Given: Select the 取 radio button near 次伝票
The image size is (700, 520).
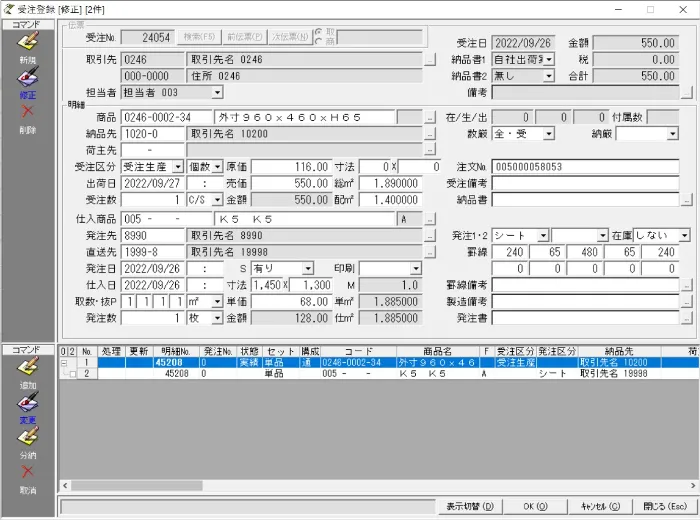Looking at the screenshot, I should [x=319, y=33].
